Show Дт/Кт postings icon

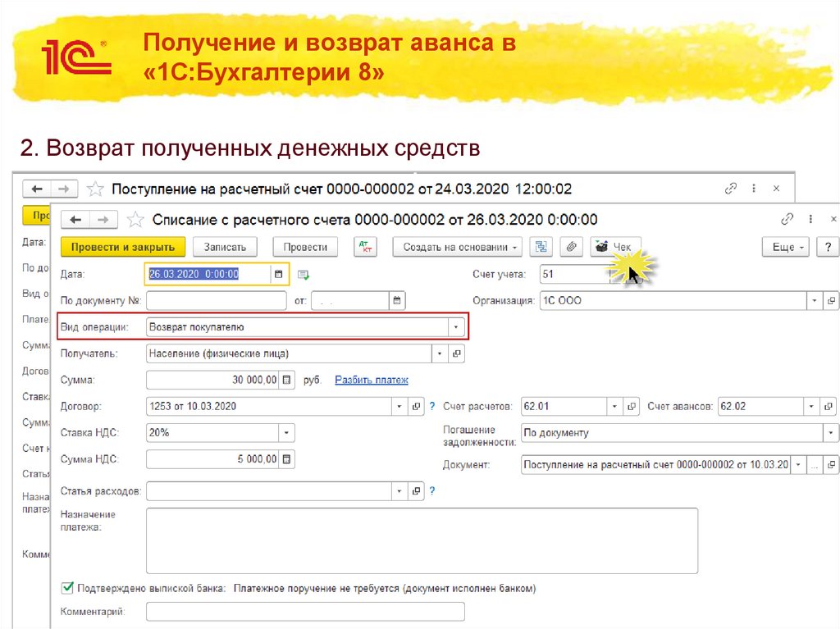pos(365,247)
